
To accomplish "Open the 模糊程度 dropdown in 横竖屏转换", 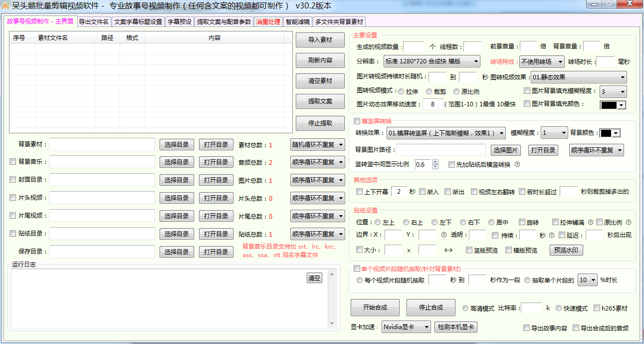I will tap(554, 133).
